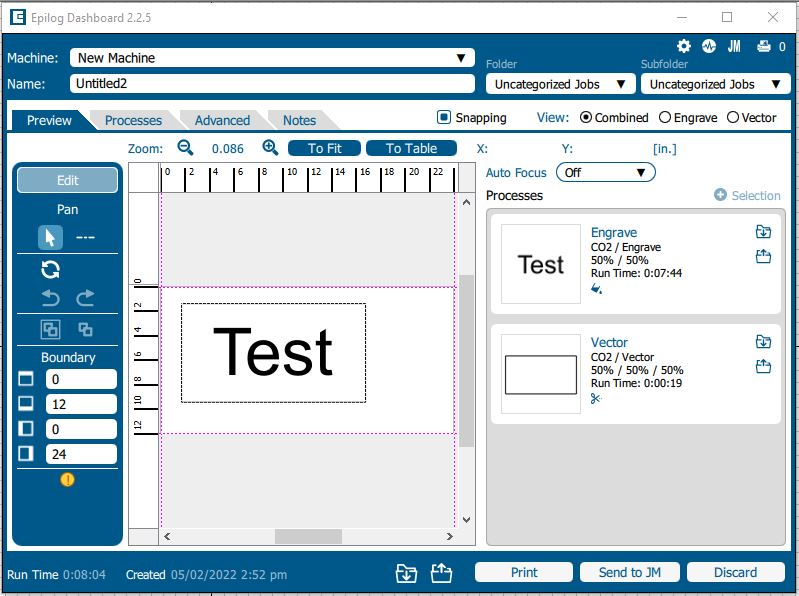Image resolution: width=799 pixels, height=596 pixels.
Task: Open the Subfolder Uncategorized Jobs dropdown
Action: (x=715, y=84)
